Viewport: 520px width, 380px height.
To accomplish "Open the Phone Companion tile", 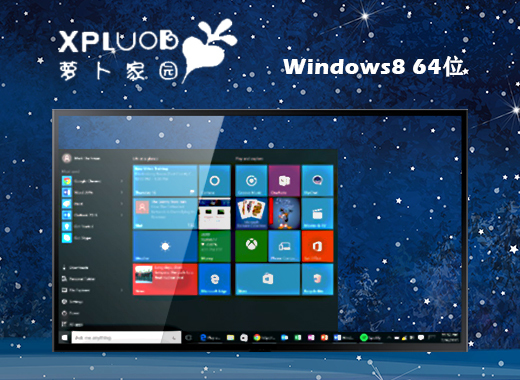I will pyautogui.click(x=284, y=246).
